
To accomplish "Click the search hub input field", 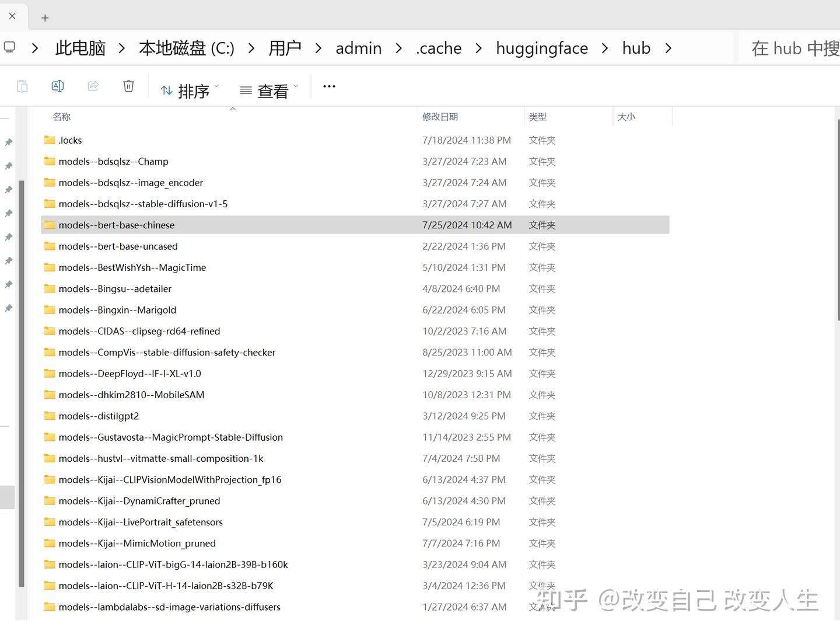I will (789, 48).
